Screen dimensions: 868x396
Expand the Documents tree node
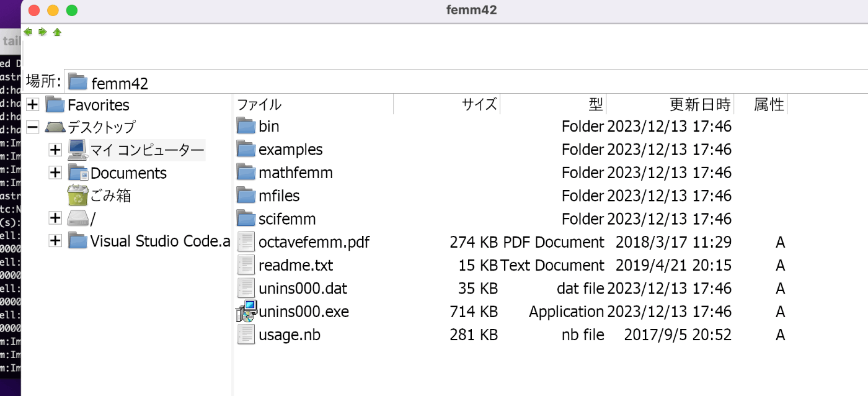[56, 173]
